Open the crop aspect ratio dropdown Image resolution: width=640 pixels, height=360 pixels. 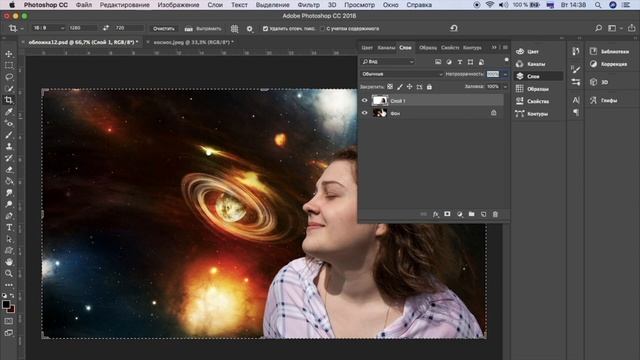pos(48,28)
